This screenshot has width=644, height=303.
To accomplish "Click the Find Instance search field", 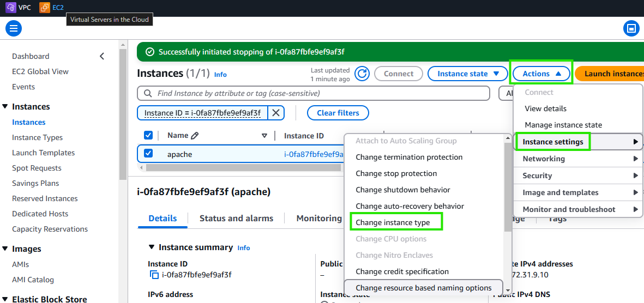I will point(314,93).
